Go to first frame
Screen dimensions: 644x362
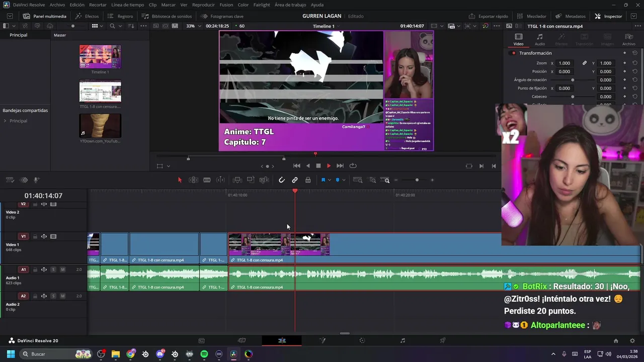click(x=297, y=166)
